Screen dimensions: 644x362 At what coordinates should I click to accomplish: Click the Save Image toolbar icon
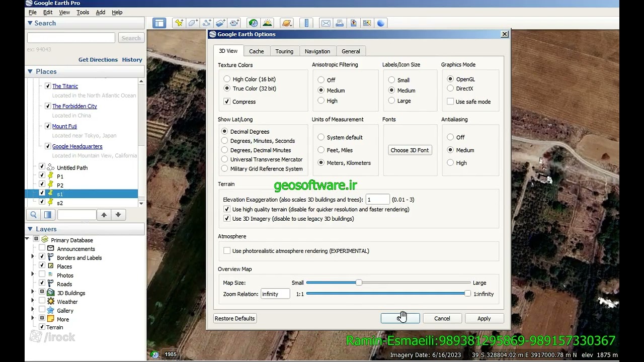[x=354, y=23]
